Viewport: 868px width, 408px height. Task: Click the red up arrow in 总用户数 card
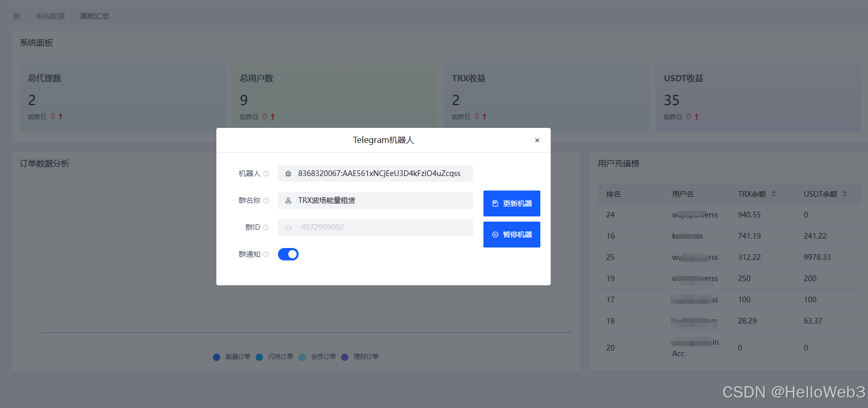tap(273, 116)
